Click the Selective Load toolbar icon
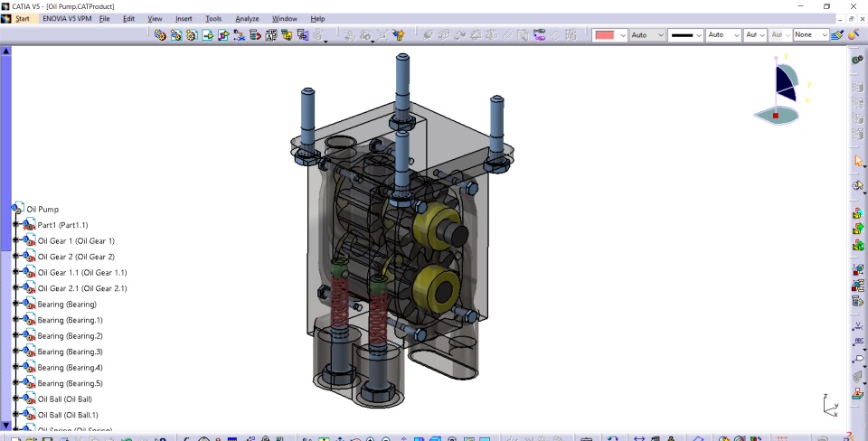 (287, 35)
